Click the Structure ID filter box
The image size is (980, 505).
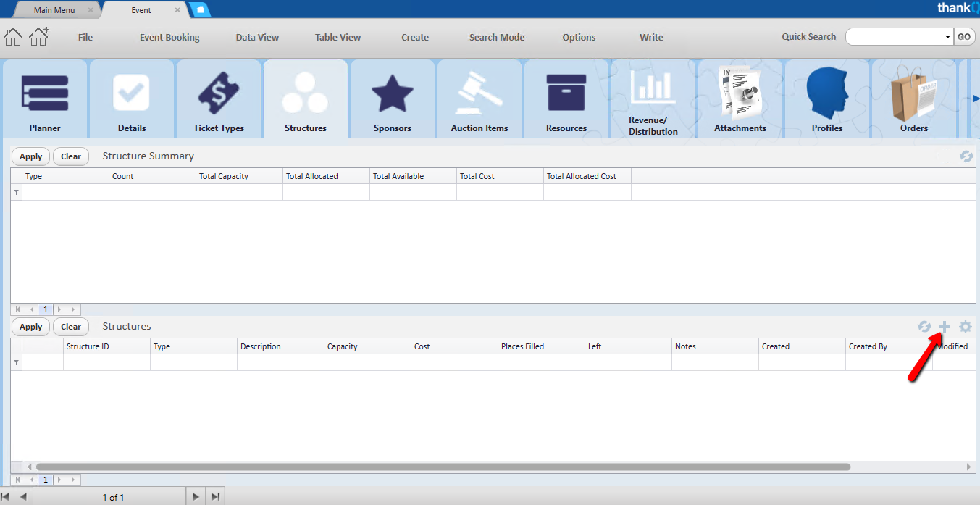(x=106, y=362)
